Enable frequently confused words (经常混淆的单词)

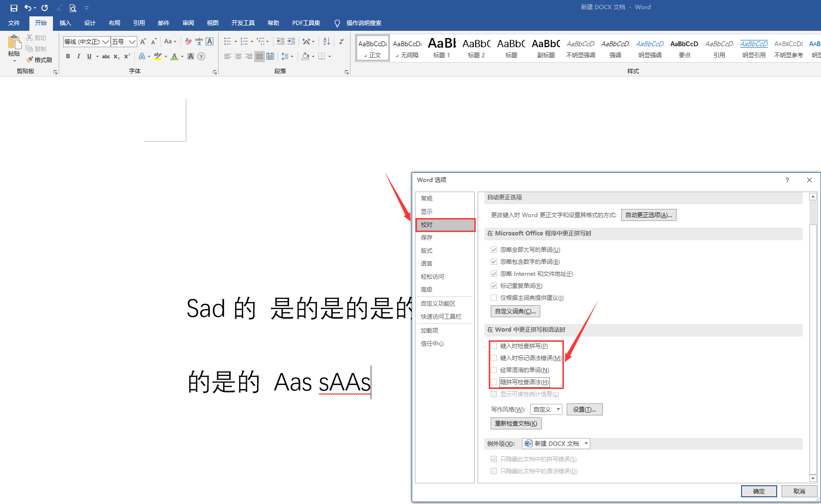tap(494, 370)
